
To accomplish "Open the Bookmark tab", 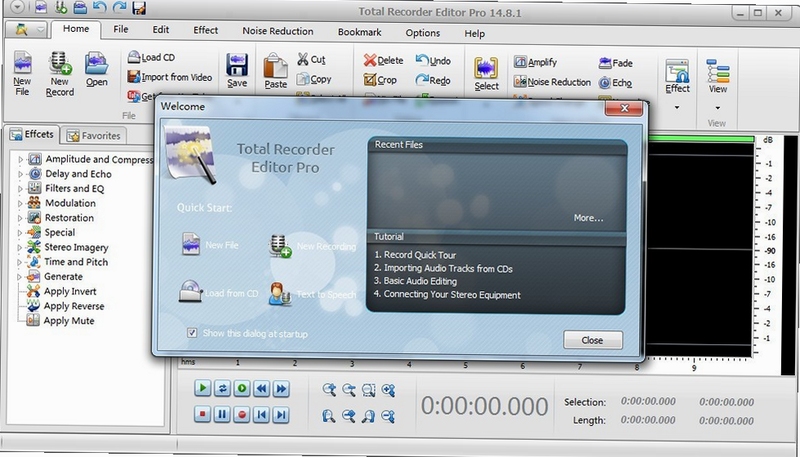I will click(x=360, y=32).
